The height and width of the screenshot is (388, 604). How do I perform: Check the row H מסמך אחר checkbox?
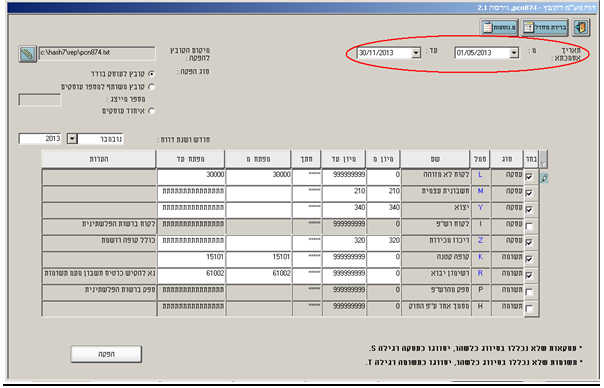point(529,308)
